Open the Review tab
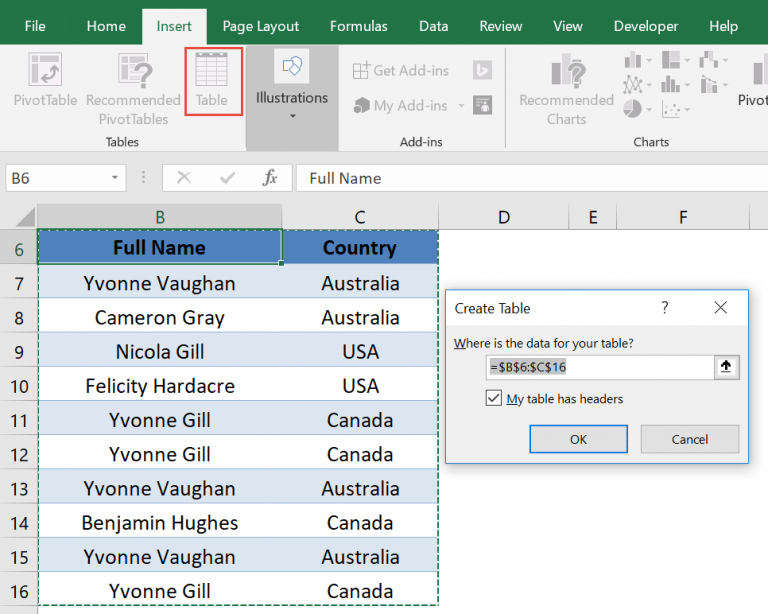 coord(501,26)
